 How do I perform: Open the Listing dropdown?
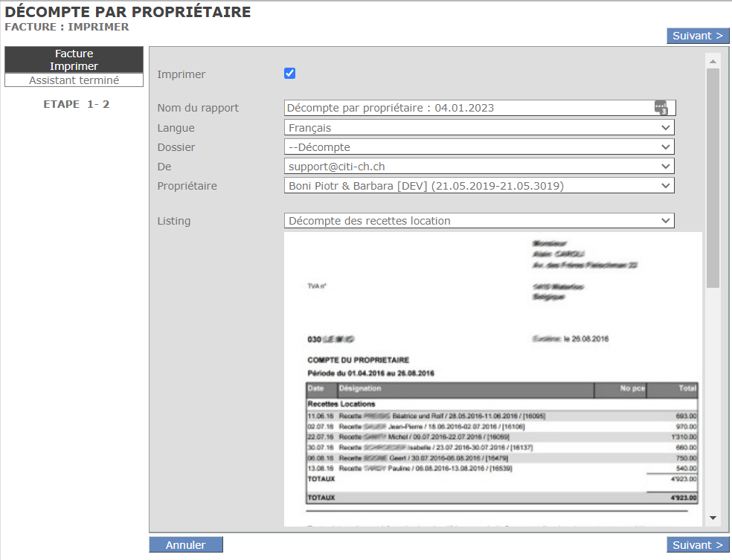tap(479, 221)
